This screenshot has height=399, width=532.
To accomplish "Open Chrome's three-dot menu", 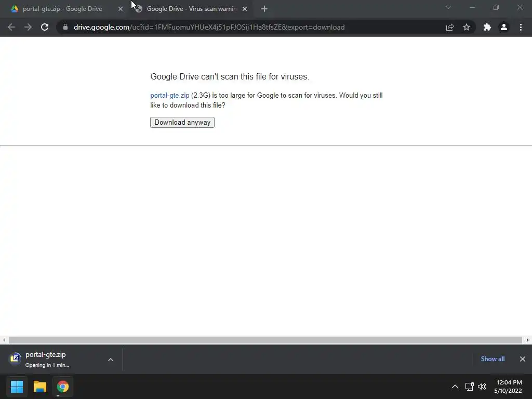I will click(521, 27).
